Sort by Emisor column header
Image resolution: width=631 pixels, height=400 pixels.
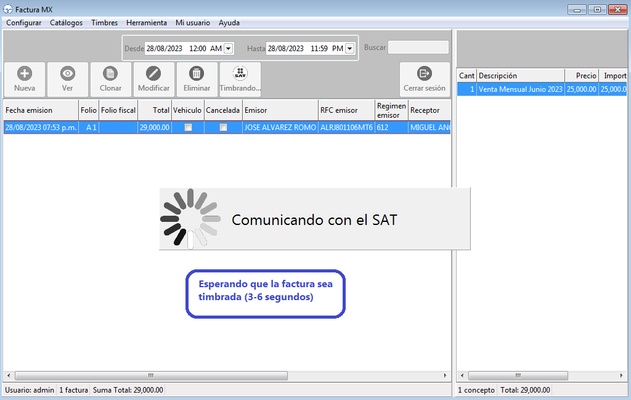coord(280,110)
